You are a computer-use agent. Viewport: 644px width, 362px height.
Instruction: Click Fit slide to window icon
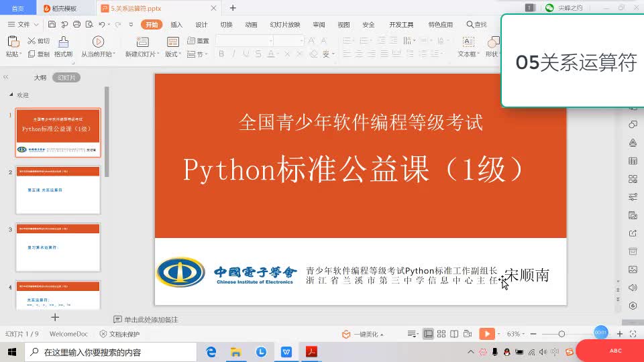[633, 334]
